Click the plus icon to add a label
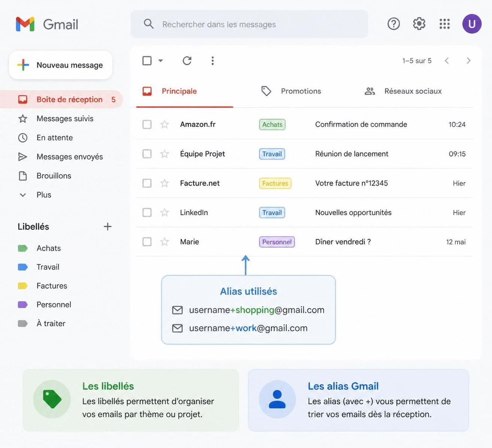Image resolution: width=492 pixels, height=448 pixels. click(107, 226)
